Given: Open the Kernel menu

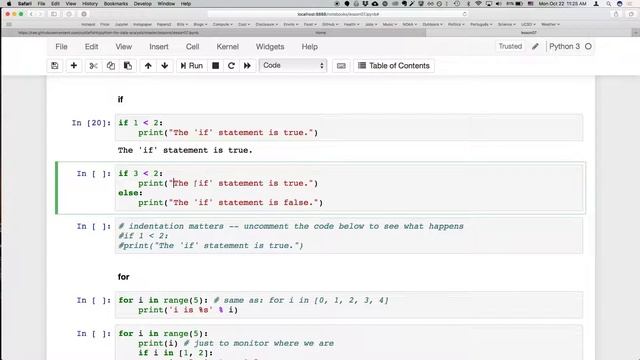Looking at the screenshot, I should tap(227, 47).
